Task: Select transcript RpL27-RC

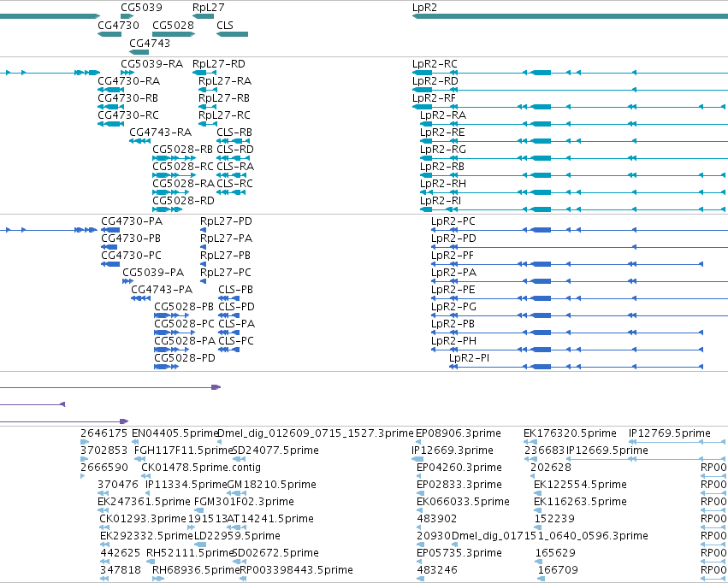Action: click(224, 115)
